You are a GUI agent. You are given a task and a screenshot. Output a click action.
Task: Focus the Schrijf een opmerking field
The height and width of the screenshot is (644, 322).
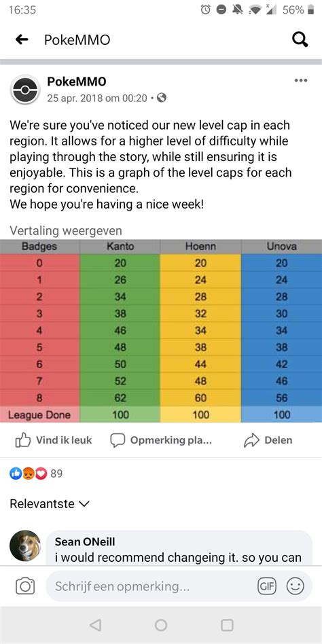[149, 586]
